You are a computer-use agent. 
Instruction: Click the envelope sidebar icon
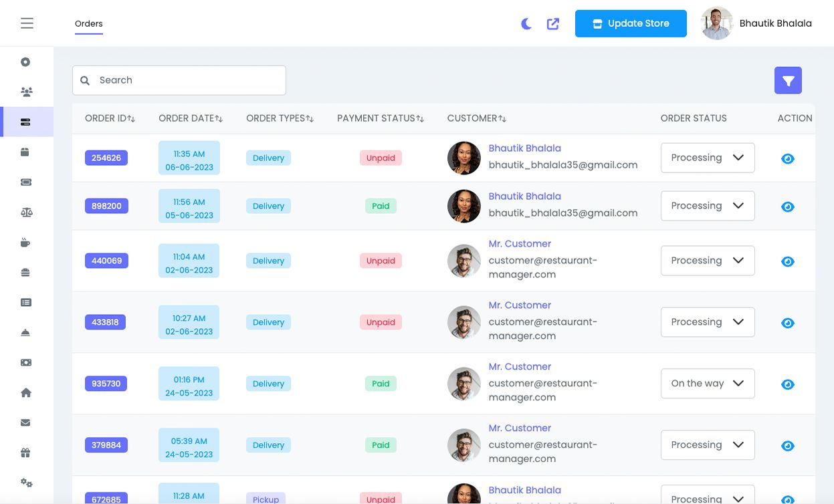(26, 423)
